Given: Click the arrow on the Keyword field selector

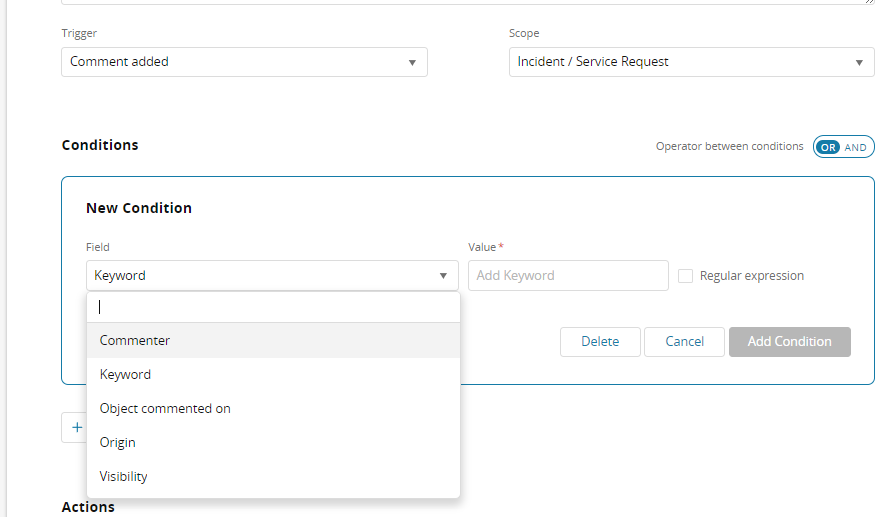Looking at the screenshot, I should [443, 276].
